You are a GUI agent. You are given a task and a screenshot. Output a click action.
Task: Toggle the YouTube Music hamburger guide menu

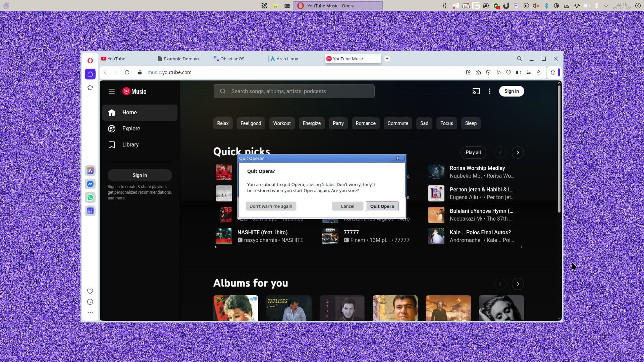[112, 91]
